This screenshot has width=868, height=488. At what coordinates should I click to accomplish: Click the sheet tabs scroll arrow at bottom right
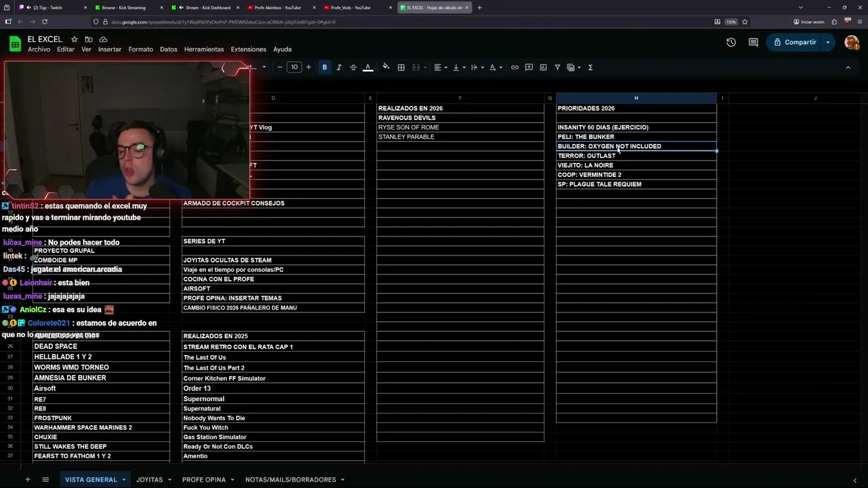[x=854, y=480]
